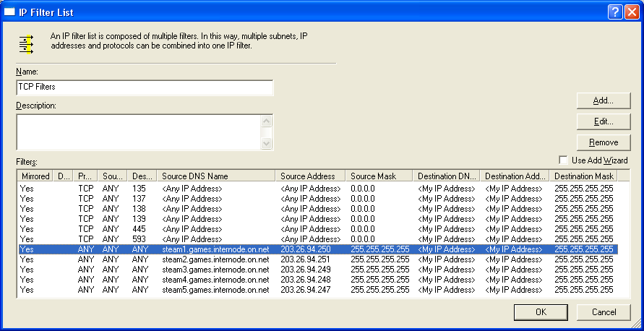Click source address 203.26.94.247
The width and height of the screenshot is (644, 331).
(x=306, y=290)
